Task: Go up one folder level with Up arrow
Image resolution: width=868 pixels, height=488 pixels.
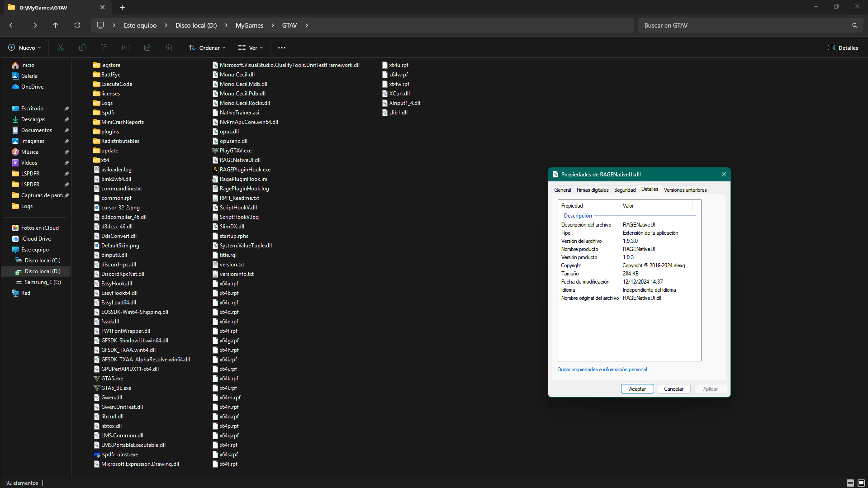Action: pyautogui.click(x=56, y=25)
